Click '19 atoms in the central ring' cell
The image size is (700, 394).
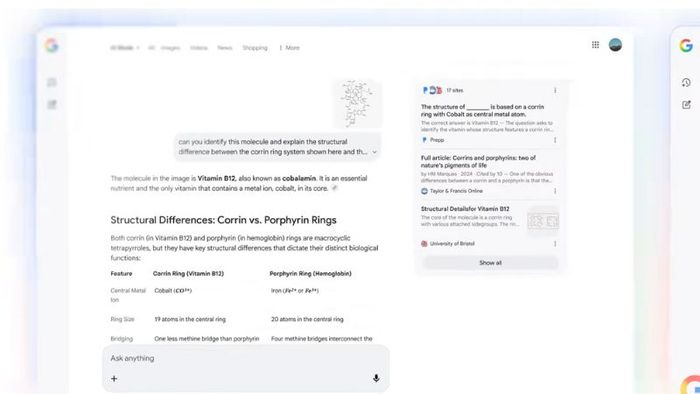(190, 319)
